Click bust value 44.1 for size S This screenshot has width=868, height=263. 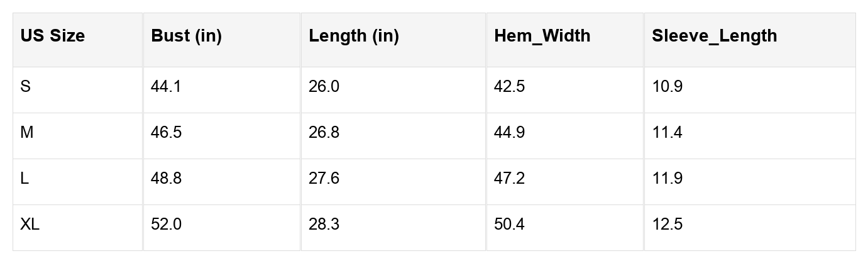(x=166, y=86)
